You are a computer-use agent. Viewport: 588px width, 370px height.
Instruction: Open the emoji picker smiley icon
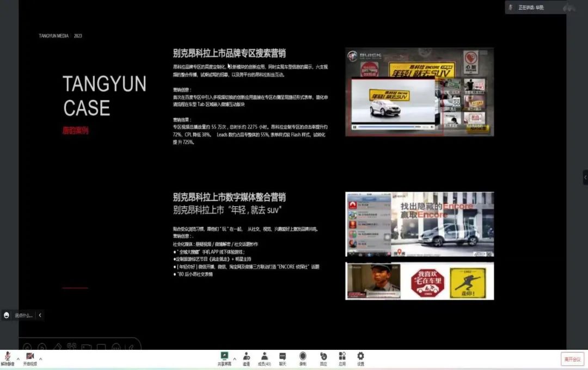[7, 315]
